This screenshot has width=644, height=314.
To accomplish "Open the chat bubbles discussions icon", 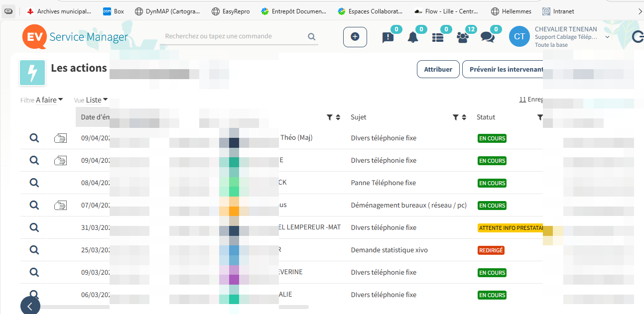I will pyautogui.click(x=487, y=37).
